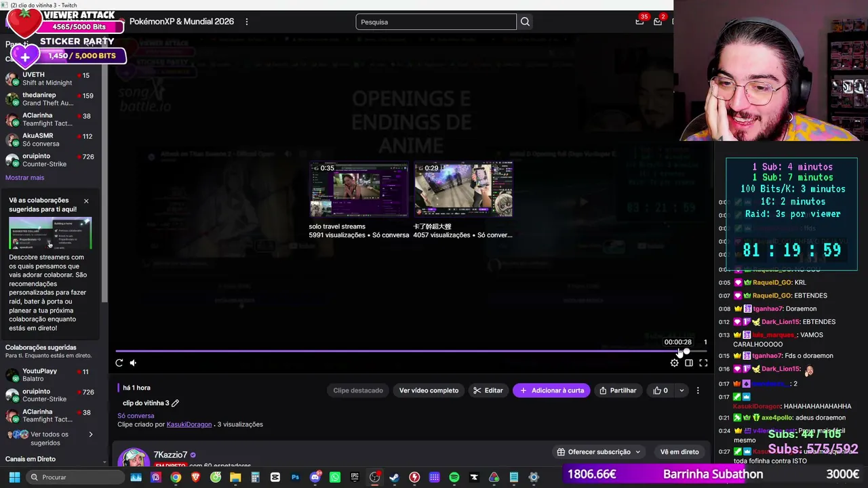The height and width of the screenshot is (488, 868).
Task: Open the 'Só conversa' category link
Action: (x=136, y=415)
